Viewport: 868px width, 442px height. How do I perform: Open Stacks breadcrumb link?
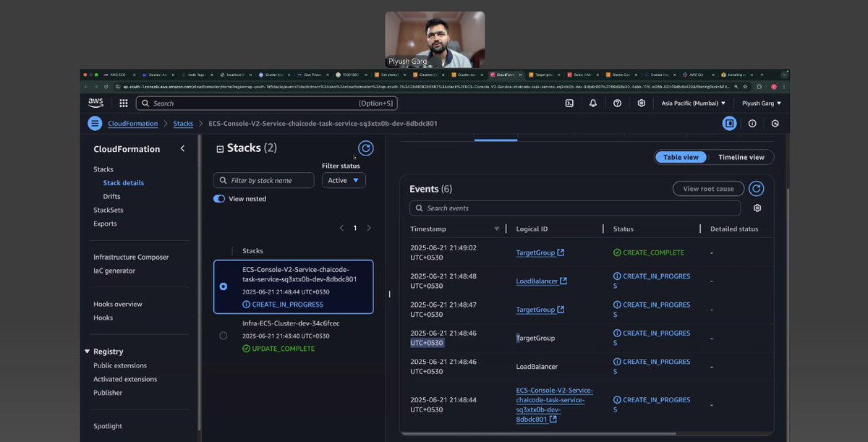coord(183,124)
